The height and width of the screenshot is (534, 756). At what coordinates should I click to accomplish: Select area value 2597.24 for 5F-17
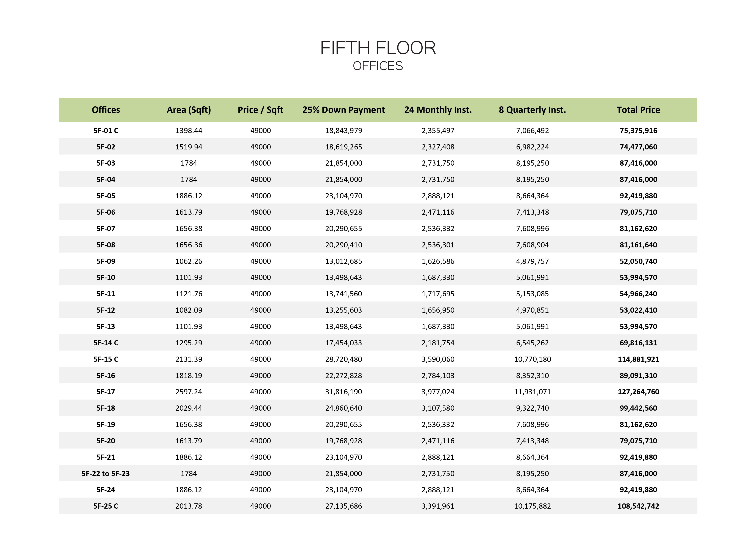click(189, 392)
